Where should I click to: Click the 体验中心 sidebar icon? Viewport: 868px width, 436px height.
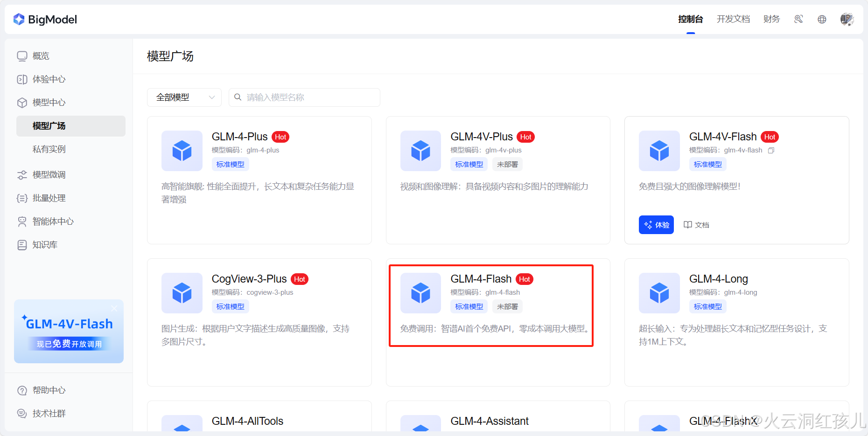coord(22,79)
